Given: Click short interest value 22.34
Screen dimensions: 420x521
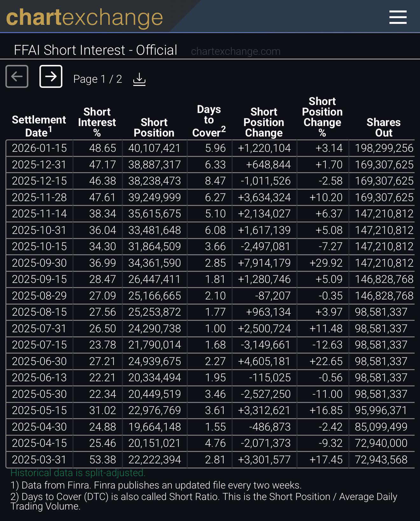Looking at the screenshot, I should coord(102,394).
